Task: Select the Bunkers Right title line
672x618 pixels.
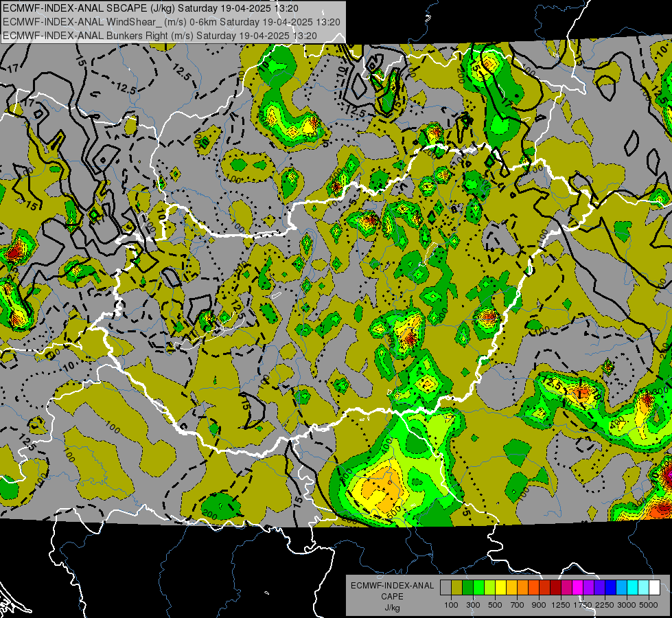Action: coord(160,36)
